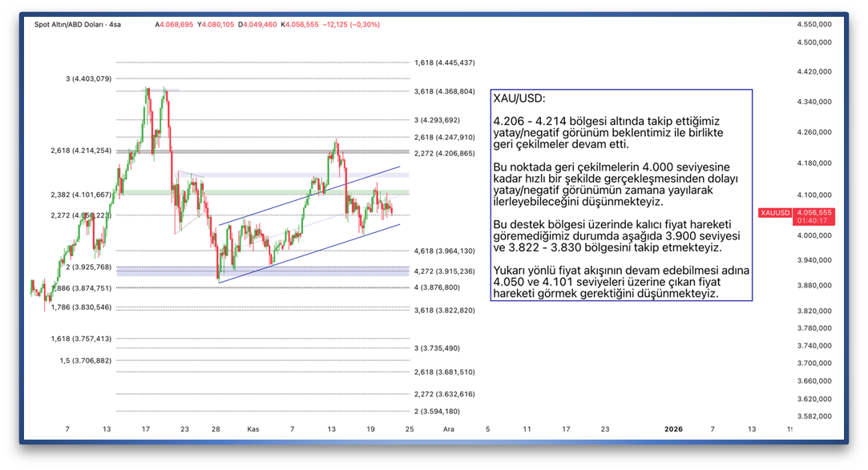Screen dimensions: 868x470
Task: Click the 4.550,000 price axis label
Action: point(813,25)
